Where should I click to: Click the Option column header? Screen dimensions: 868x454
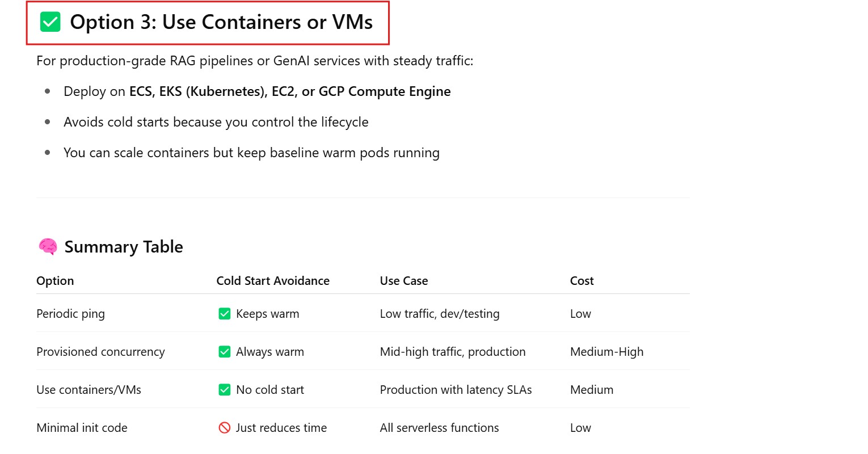tap(55, 281)
